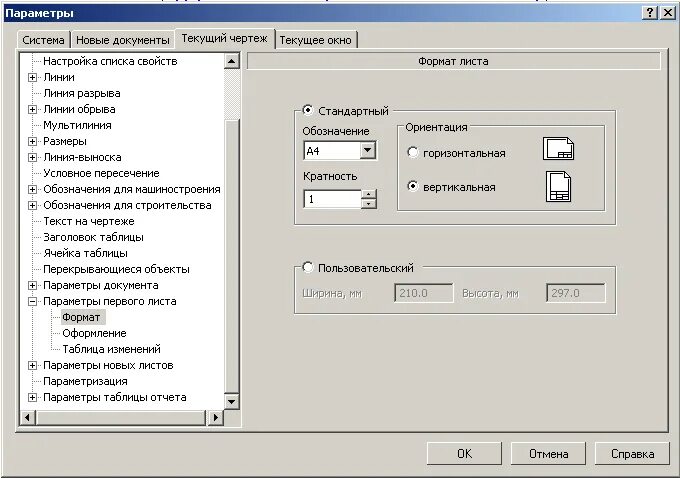Select the Пользовательский format radio button
This screenshot has height=478, width=680.
(x=307, y=267)
